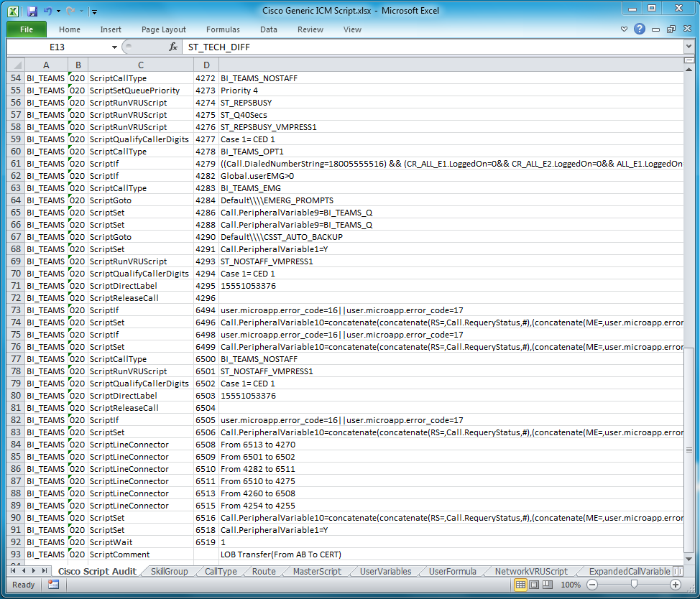Select column D header

click(x=206, y=65)
